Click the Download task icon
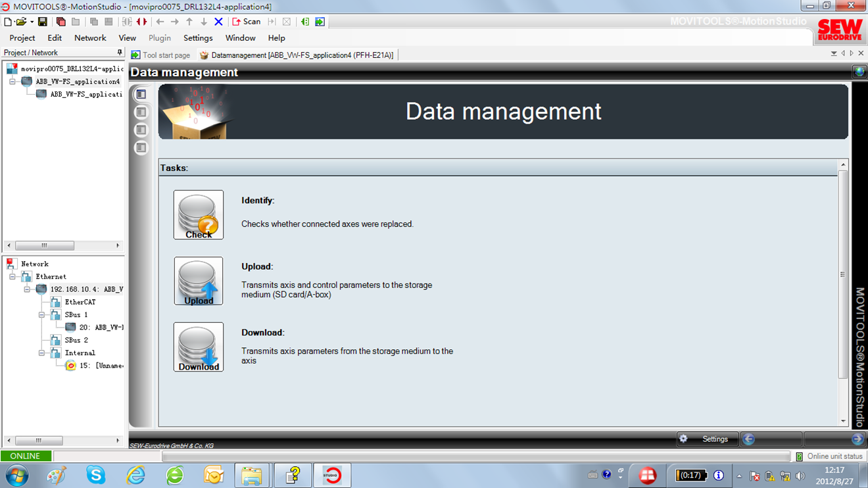The image size is (868, 488). (199, 347)
